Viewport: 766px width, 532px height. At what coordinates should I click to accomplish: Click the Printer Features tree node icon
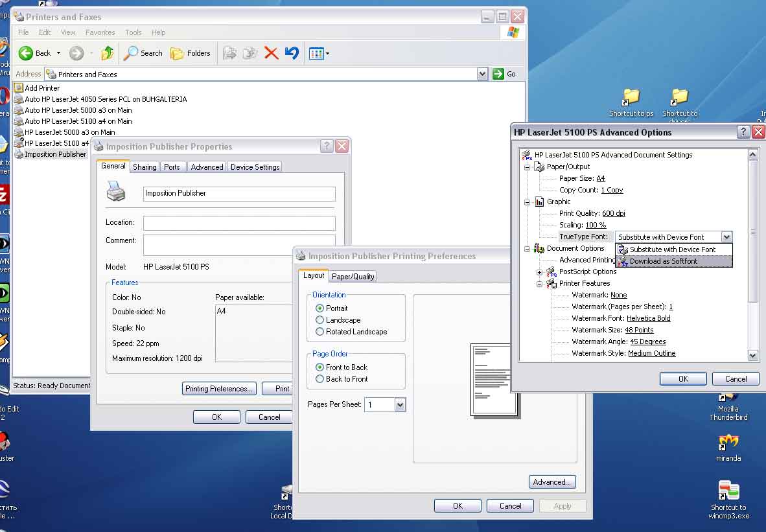point(551,283)
